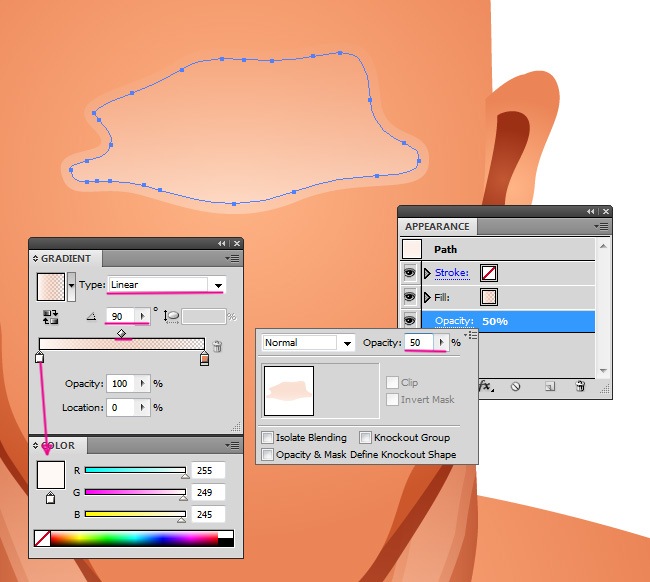The width and height of the screenshot is (650, 582).
Task: Select the Color panel tab
Action: click(58, 446)
